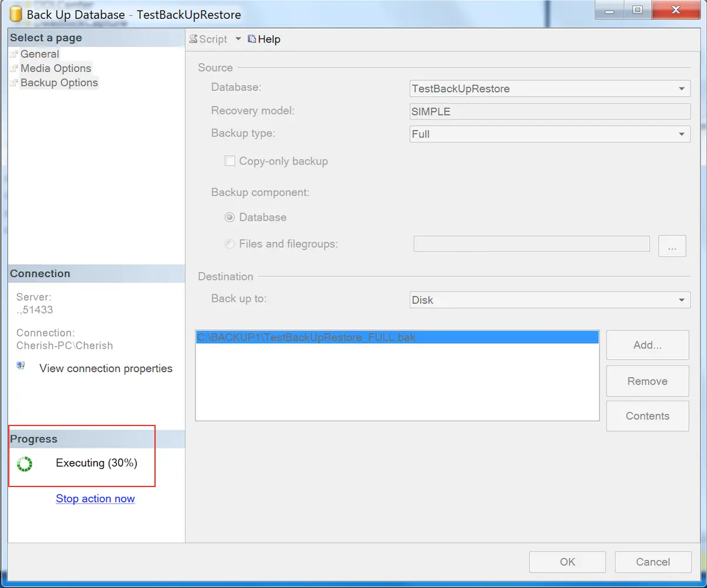Click the database icon in title bar

16,13
